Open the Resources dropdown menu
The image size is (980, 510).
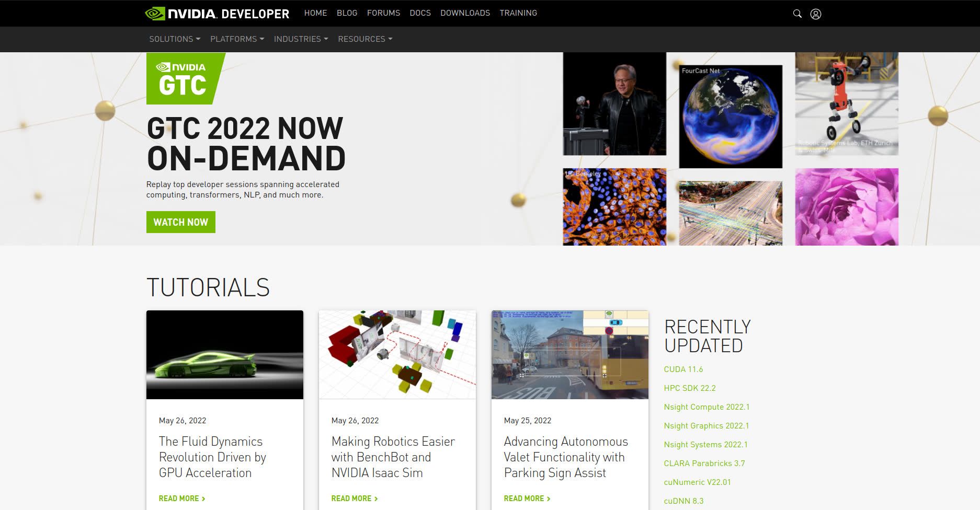tap(365, 39)
